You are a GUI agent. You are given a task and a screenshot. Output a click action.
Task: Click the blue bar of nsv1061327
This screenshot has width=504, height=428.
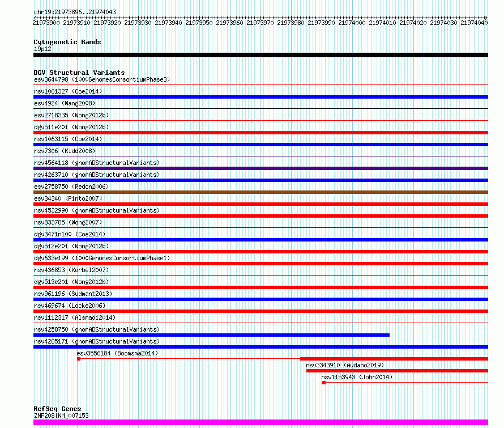(260, 97)
